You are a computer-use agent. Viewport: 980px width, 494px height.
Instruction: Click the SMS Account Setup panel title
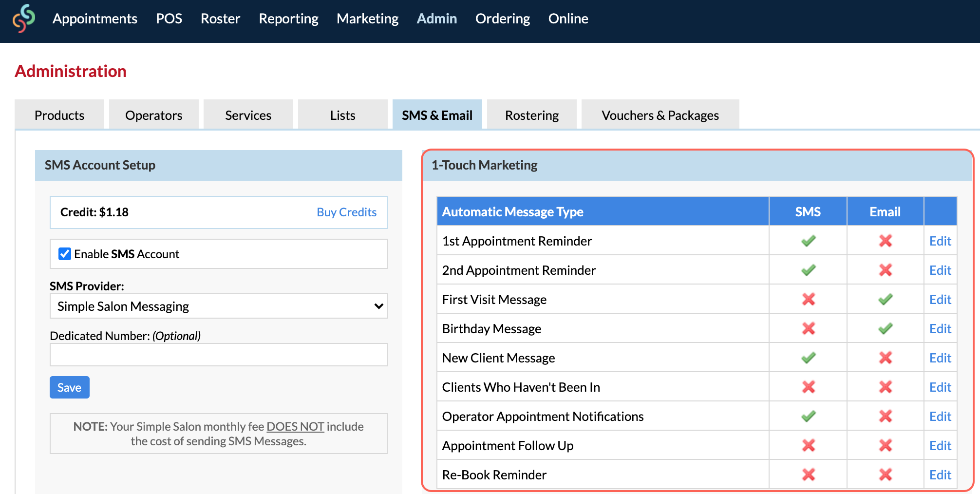point(100,165)
